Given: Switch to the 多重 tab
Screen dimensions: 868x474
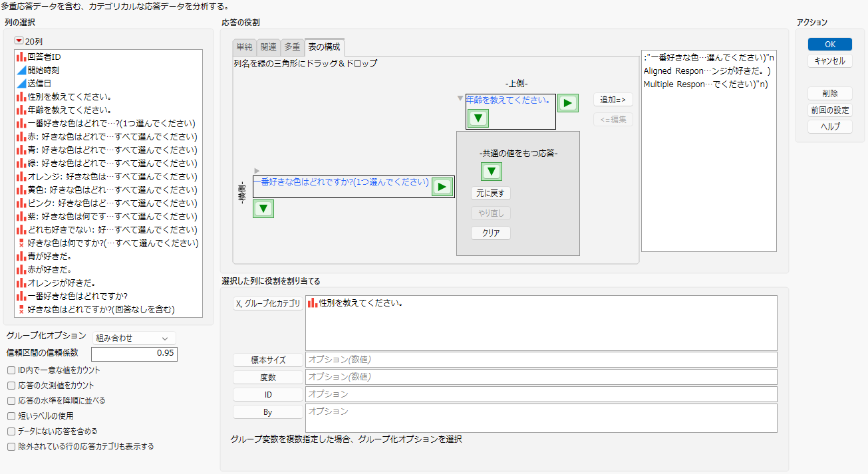Looking at the screenshot, I should click(292, 47).
